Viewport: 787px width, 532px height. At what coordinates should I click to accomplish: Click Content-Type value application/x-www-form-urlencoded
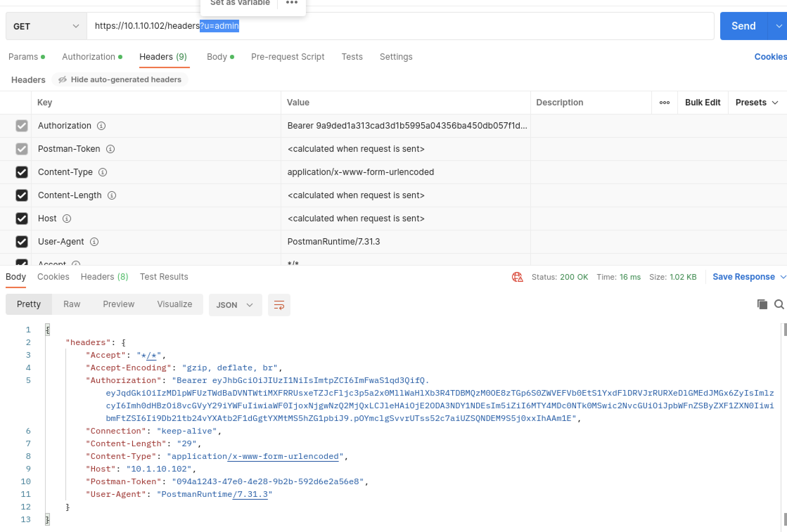[360, 172]
